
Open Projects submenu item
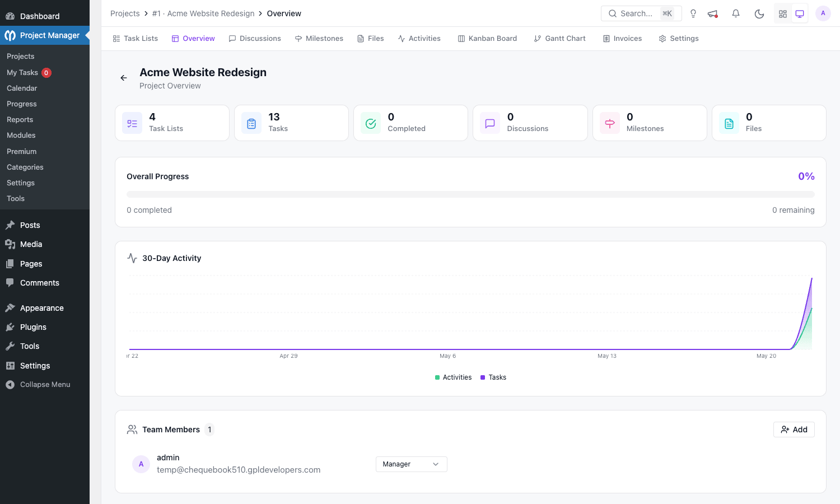[x=45, y=57]
